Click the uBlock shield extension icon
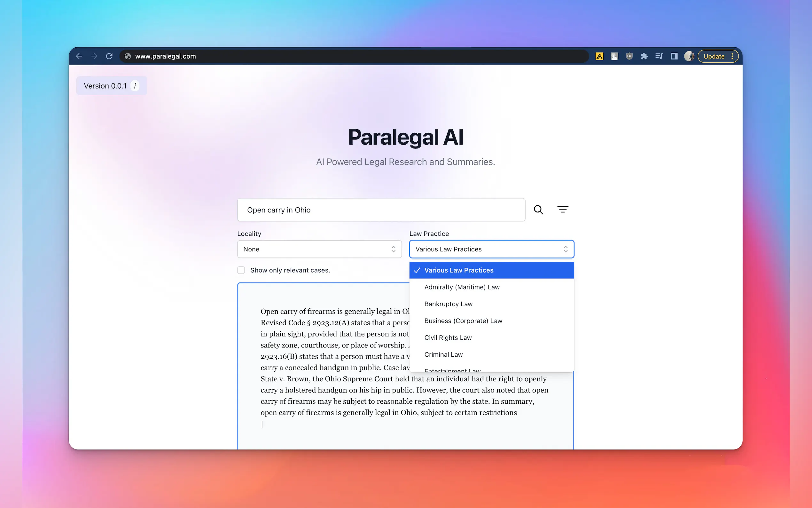 [629, 56]
